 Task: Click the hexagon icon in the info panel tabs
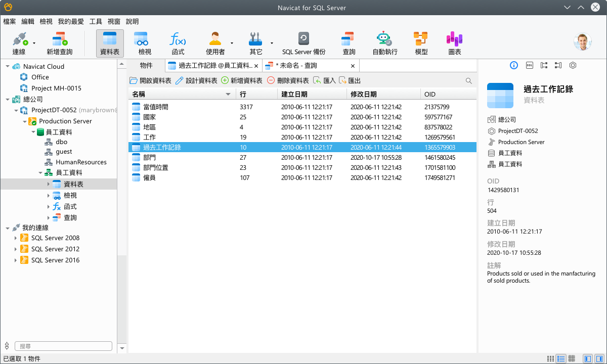click(573, 65)
